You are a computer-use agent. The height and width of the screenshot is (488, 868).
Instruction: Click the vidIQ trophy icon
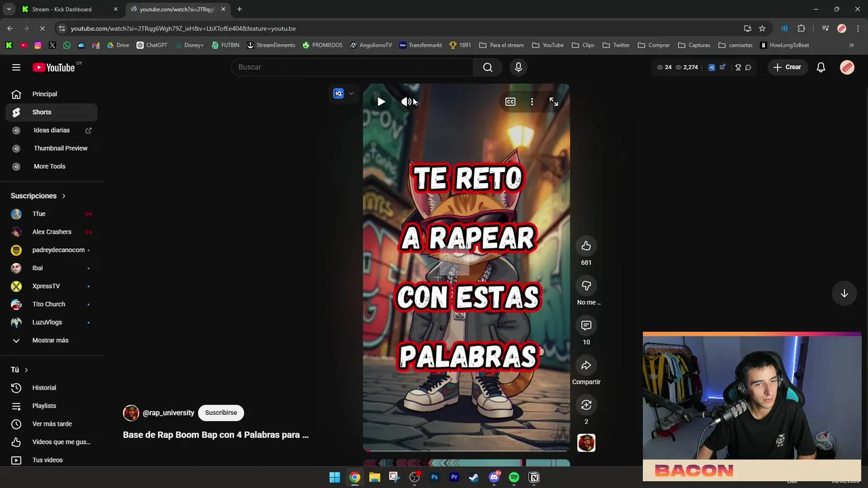click(x=738, y=67)
